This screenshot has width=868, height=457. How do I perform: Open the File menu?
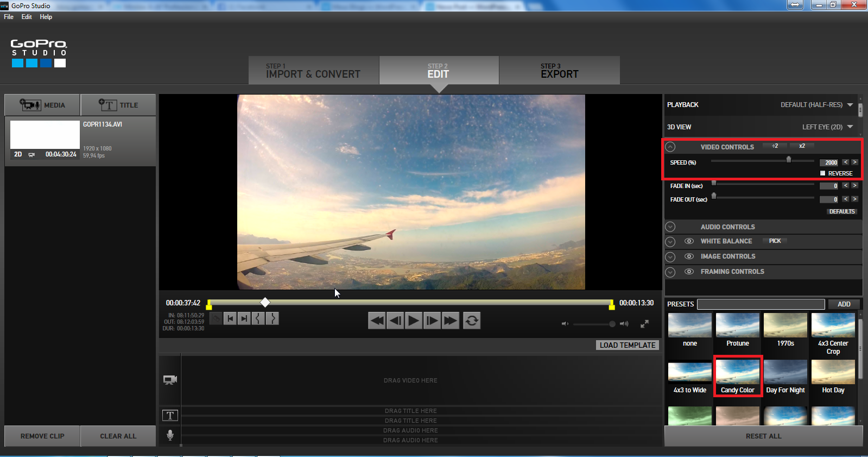tap(9, 17)
